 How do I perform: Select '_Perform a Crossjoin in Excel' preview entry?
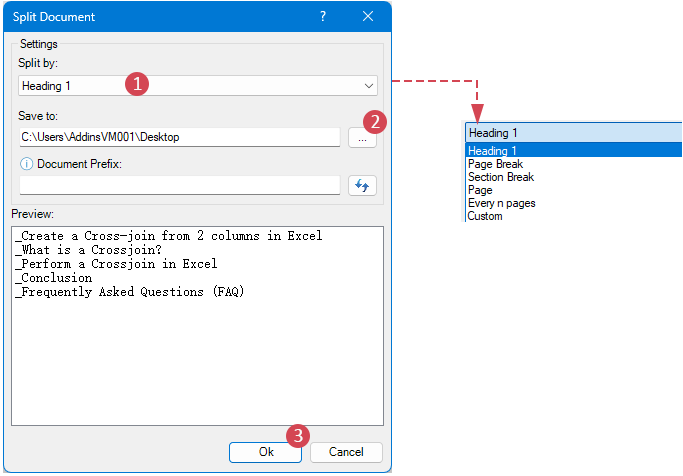tap(116, 264)
